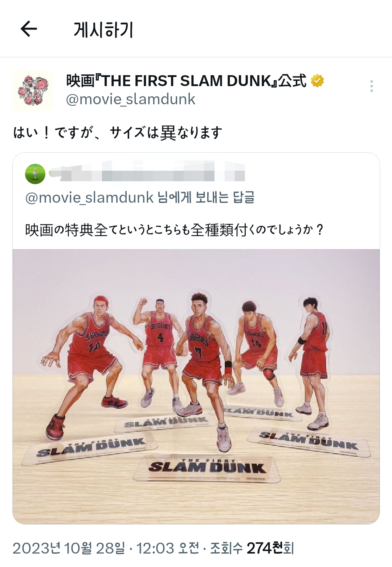Open the 映画『THE FIRST SLAM DUNK』公式 display name

(x=186, y=81)
